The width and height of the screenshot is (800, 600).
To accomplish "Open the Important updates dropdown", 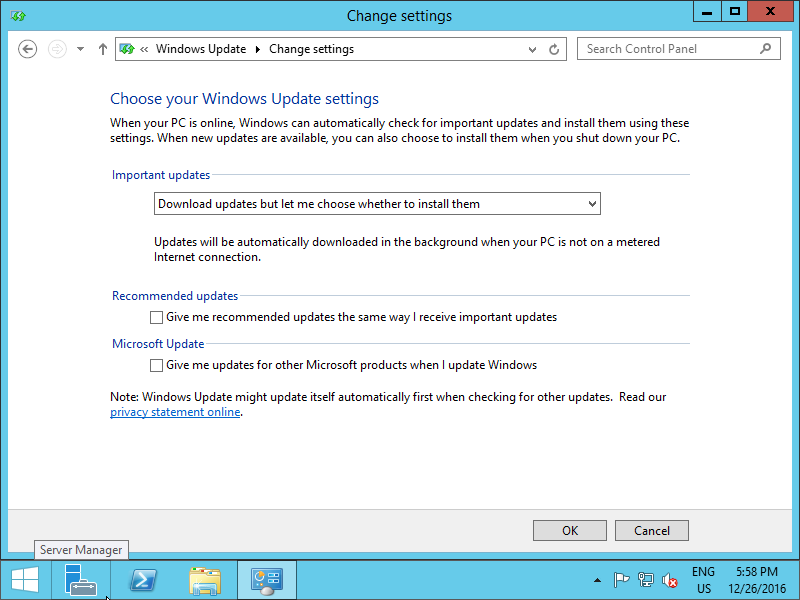I will [x=377, y=204].
